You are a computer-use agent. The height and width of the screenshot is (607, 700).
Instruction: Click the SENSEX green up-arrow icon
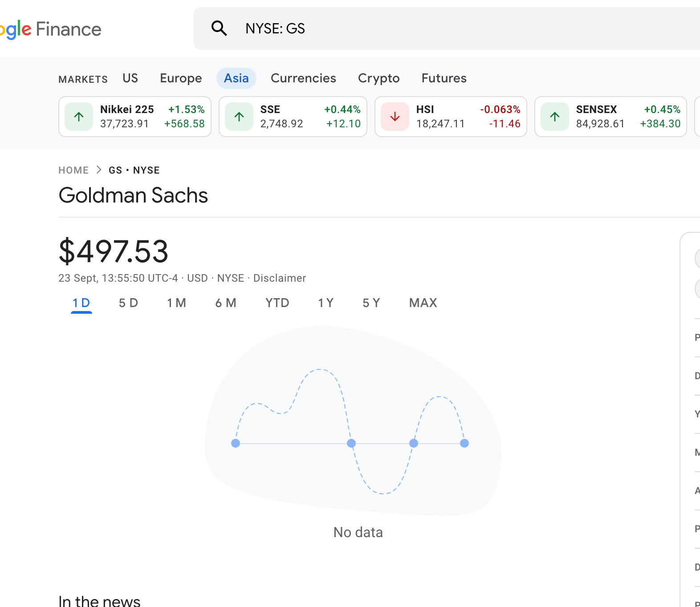[555, 117]
